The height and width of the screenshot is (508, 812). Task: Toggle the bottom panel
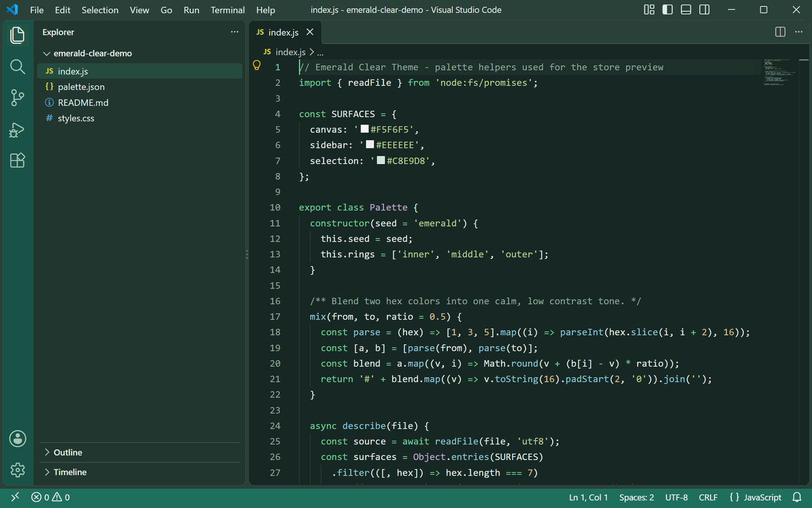[686, 10]
